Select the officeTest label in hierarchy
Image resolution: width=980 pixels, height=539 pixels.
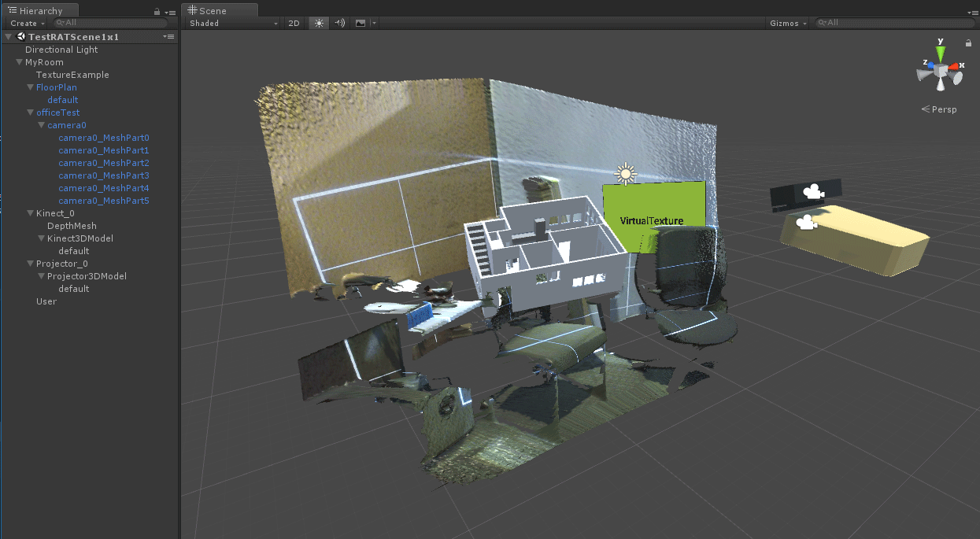tap(58, 113)
